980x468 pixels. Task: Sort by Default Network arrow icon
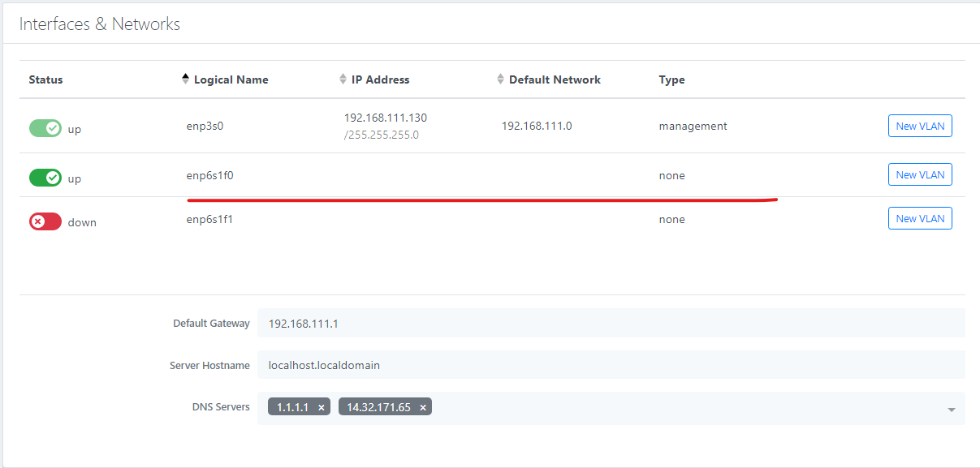click(500, 79)
